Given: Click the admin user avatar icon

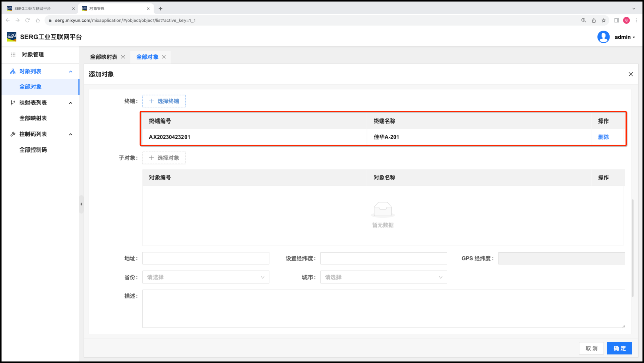Looking at the screenshot, I should coord(603,37).
